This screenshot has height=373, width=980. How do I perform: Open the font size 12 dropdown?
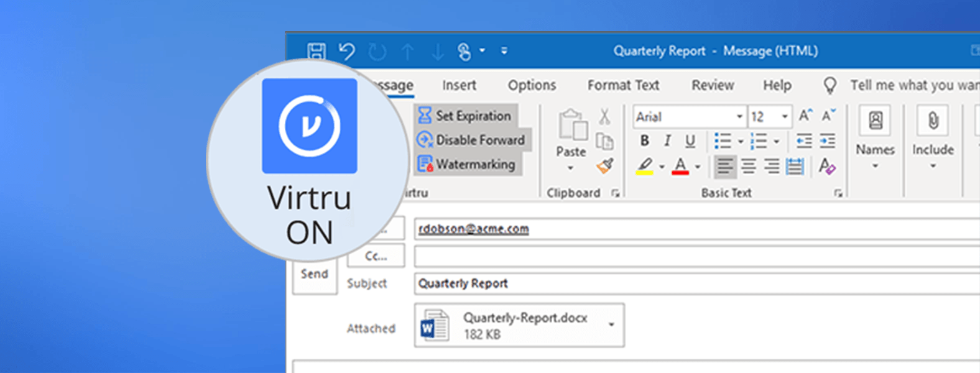[785, 117]
